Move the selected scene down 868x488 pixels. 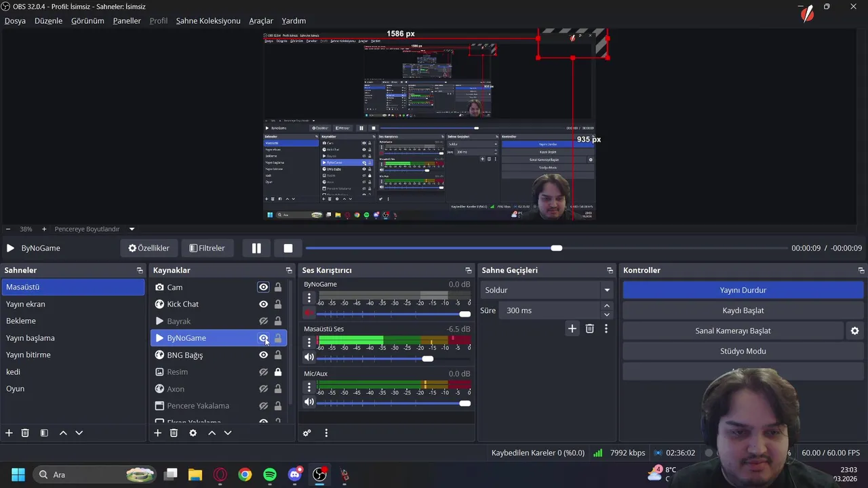(79, 433)
